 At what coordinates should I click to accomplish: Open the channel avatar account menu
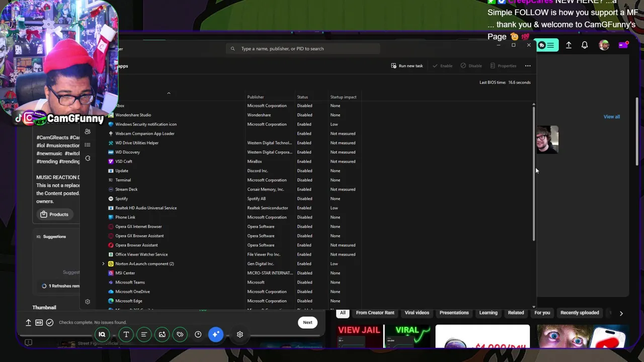[x=604, y=45]
